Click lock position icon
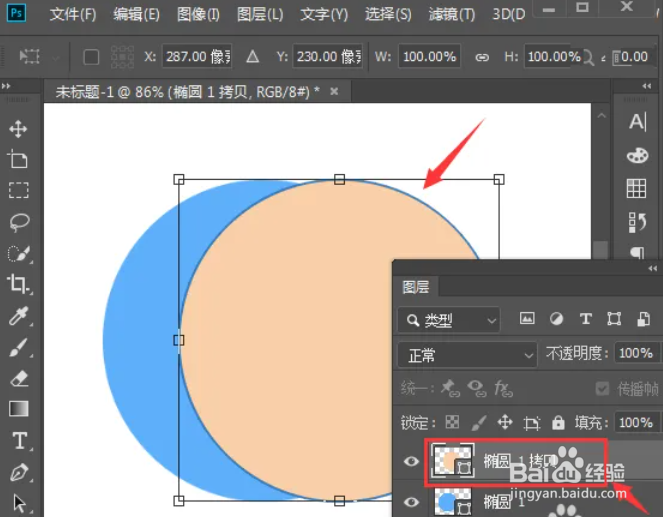Viewport: 663px width, 517px height. pyautogui.click(x=505, y=422)
